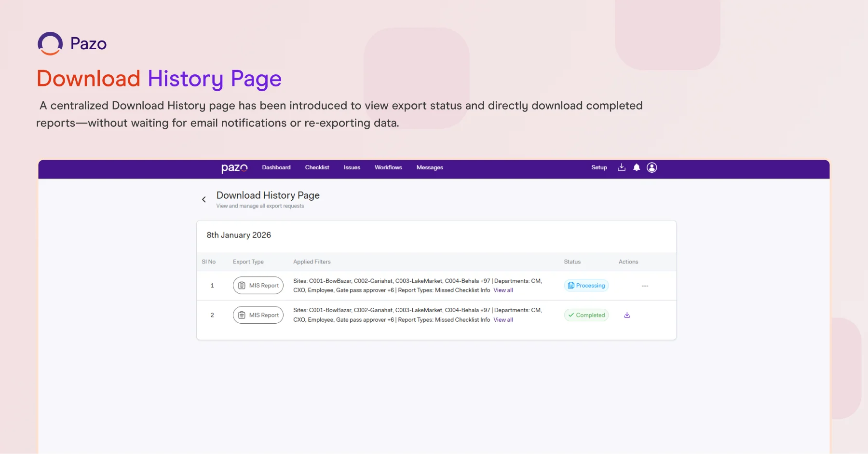Click the Download History Page title inside the app
Screen dimensions: 868x454
pyautogui.click(x=268, y=195)
